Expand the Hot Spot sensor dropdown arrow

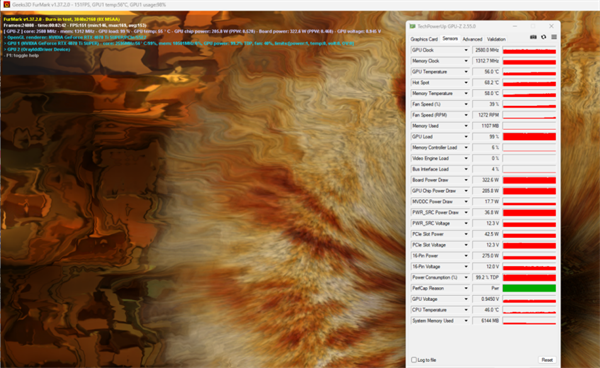pyautogui.click(x=466, y=83)
